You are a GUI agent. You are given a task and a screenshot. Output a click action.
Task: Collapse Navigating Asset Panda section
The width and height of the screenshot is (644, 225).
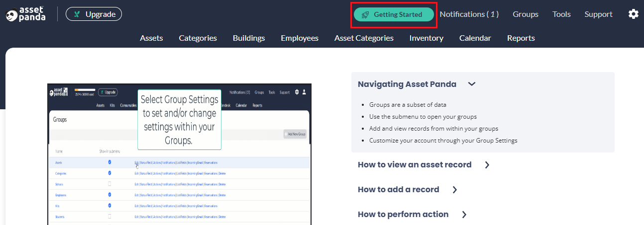(417, 84)
